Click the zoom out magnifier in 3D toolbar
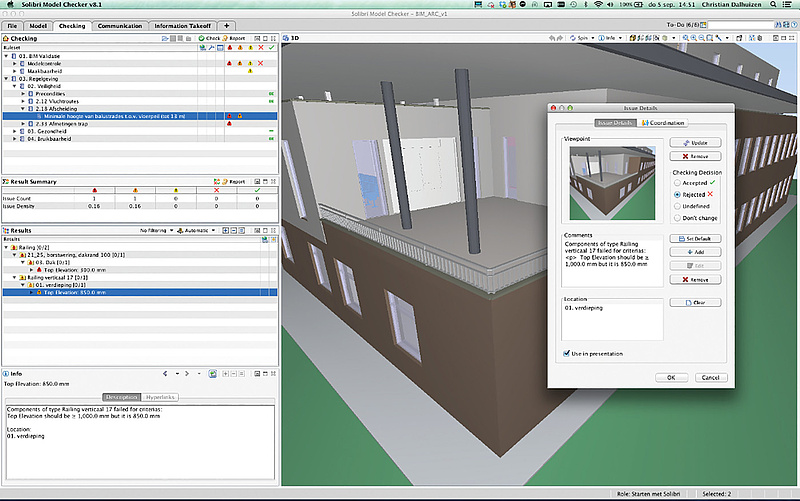Screen dimensions: 800x501 (702, 38)
